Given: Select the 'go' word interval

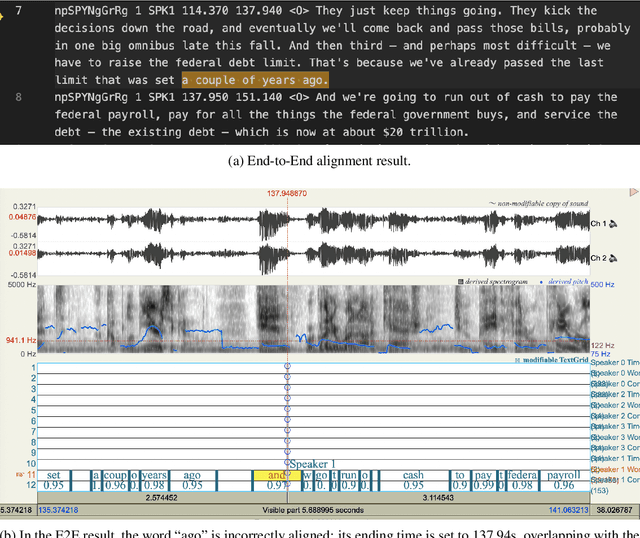Looking at the screenshot, I should coord(321,475).
